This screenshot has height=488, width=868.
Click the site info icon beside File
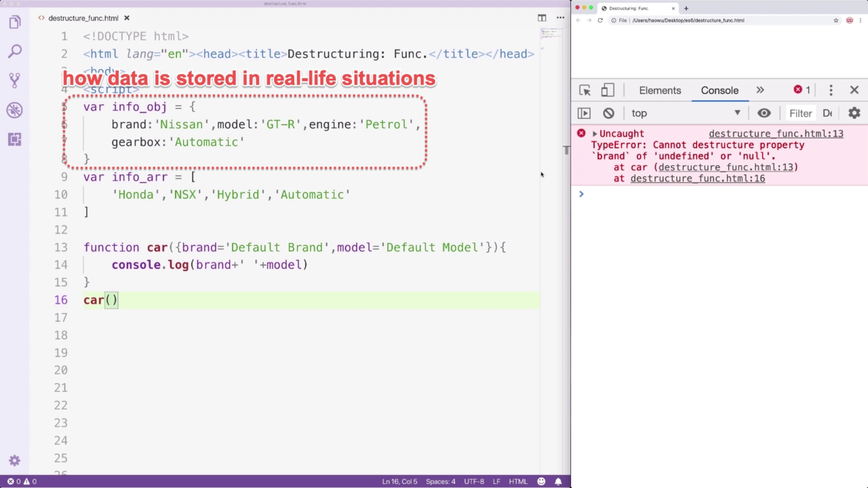(x=614, y=20)
